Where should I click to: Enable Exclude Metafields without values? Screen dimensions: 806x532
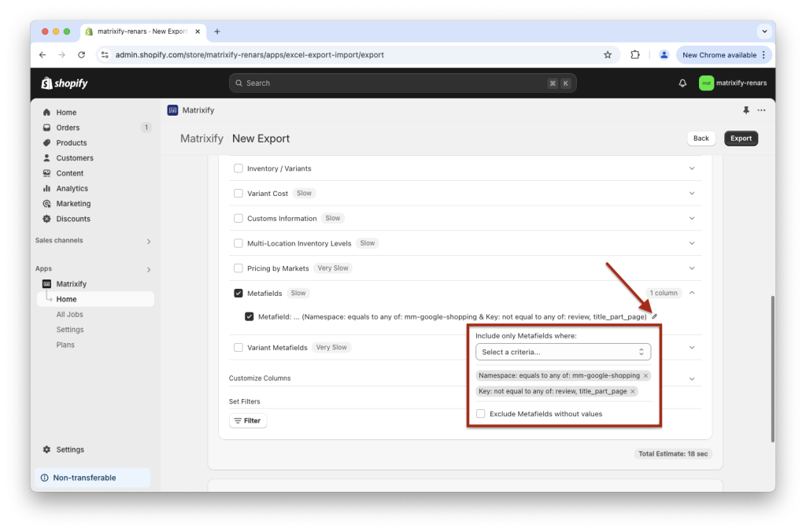tap(480, 413)
